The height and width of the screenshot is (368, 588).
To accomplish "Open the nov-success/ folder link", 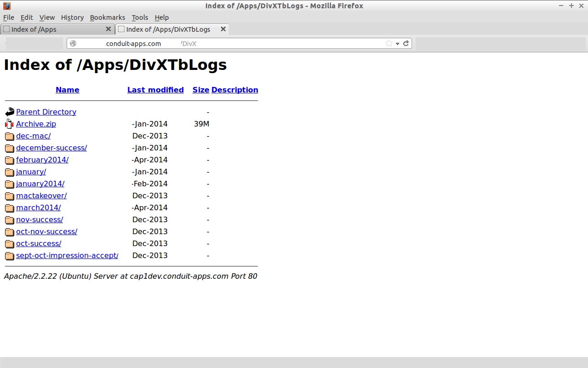I will pos(40,219).
